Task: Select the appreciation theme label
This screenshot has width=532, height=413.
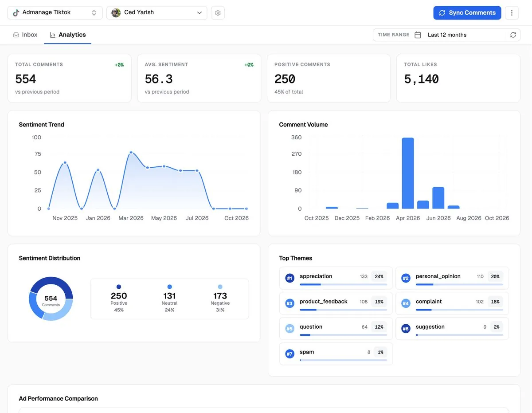Action: [316, 276]
